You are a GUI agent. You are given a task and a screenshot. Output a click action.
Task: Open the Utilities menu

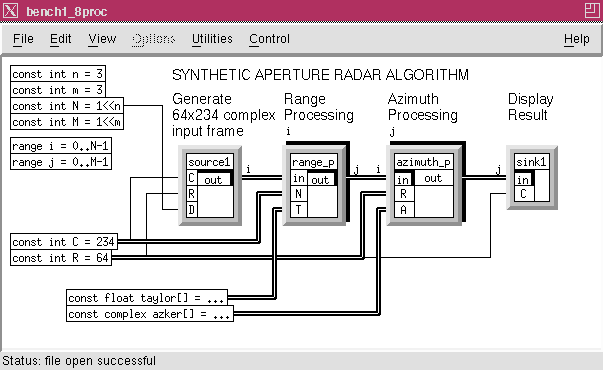pos(212,39)
